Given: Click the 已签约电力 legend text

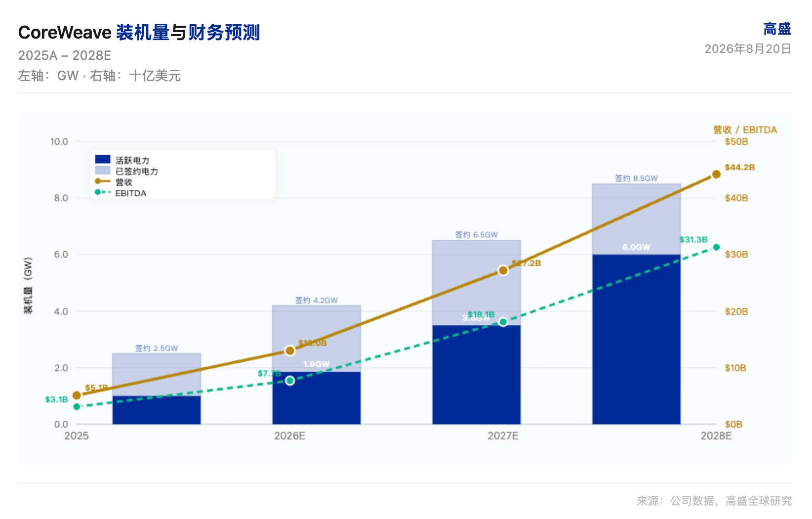Looking at the screenshot, I should click(x=137, y=171).
